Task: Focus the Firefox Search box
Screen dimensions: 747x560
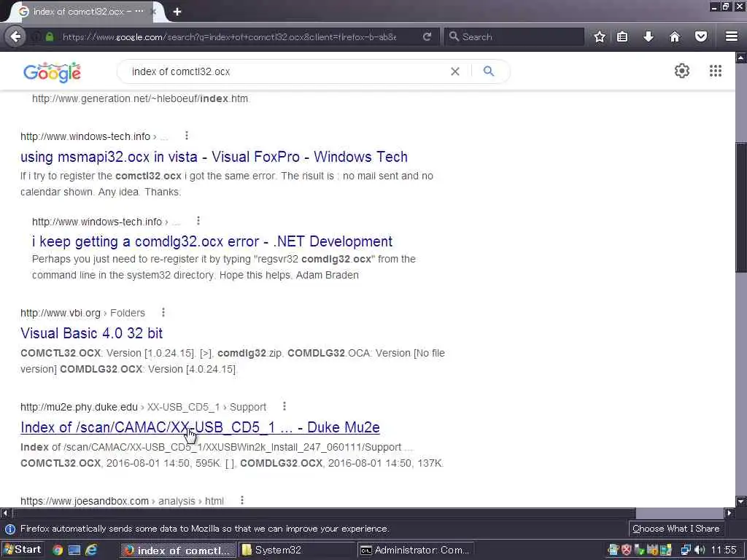Action: (514, 36)
